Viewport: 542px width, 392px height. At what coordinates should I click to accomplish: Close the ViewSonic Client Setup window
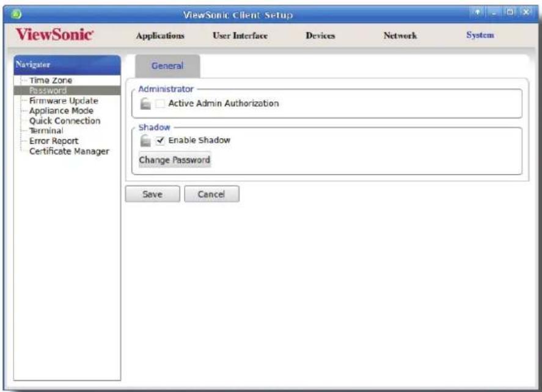pos(526,12)
